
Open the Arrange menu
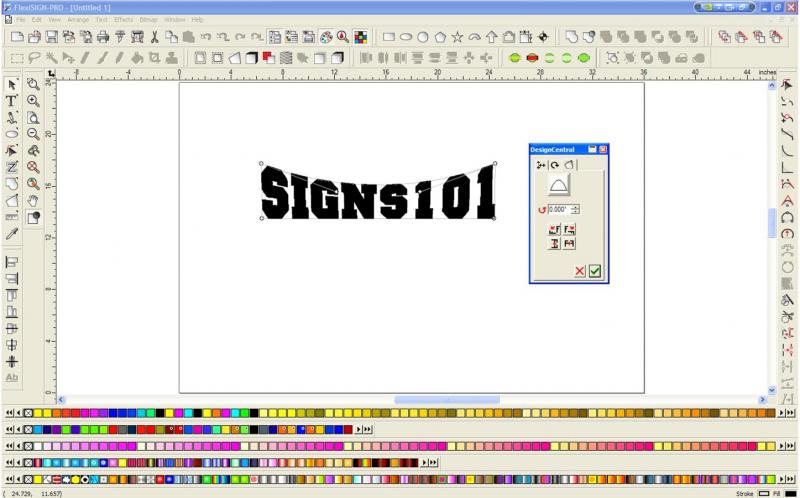(x=78, y=19)
